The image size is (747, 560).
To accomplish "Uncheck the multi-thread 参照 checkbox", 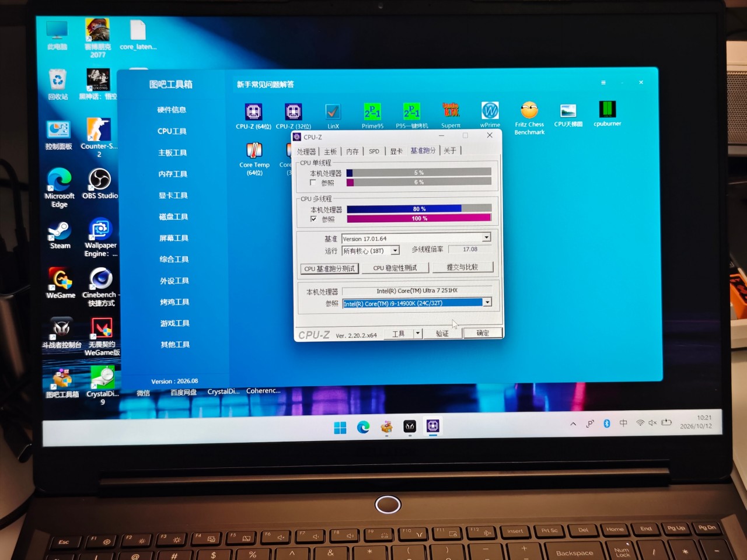I will click(314, 219).
